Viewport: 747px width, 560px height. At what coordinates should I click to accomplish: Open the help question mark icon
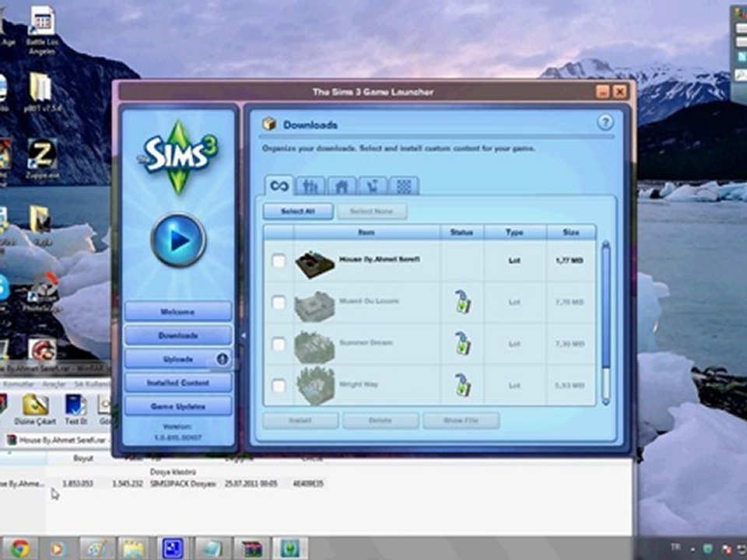(605, 123)
